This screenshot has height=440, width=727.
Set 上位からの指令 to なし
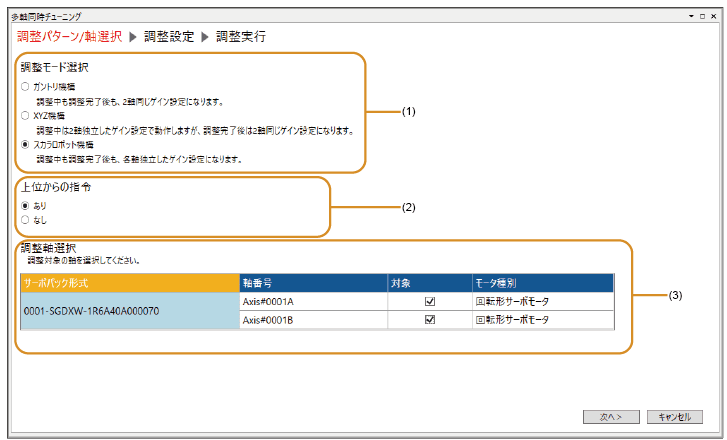pos(25,219)
